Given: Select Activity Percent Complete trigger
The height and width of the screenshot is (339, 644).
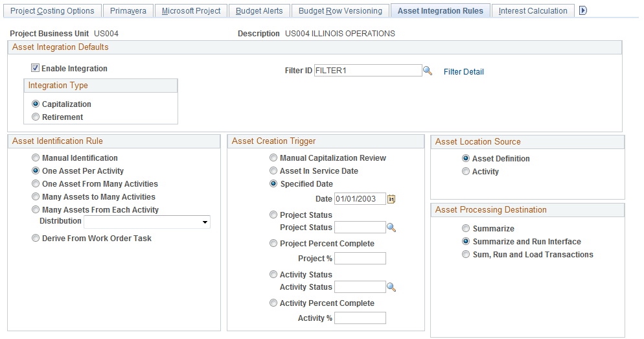Looking at the screenshot, I should (x=273, y=303).
